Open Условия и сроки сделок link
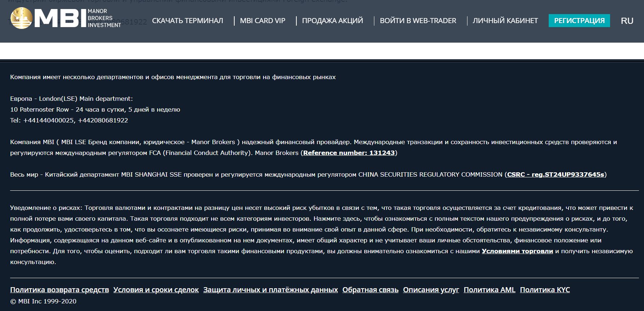The image size is (644, 311). (x=156, y=290)
